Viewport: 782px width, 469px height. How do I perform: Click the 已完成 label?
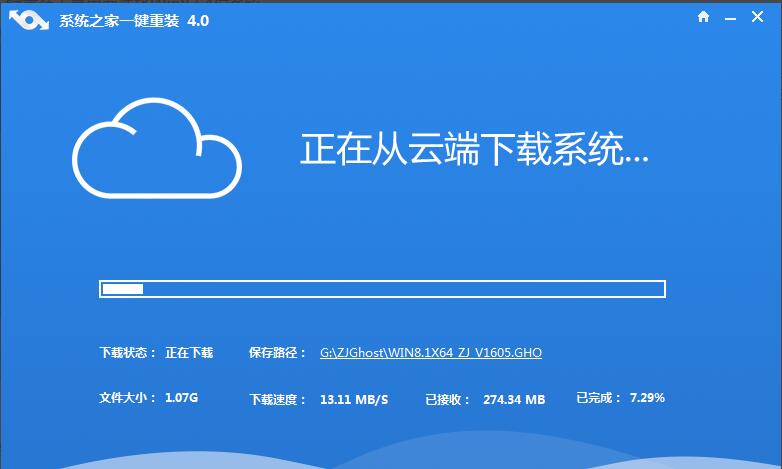click(x=599, y=398)
